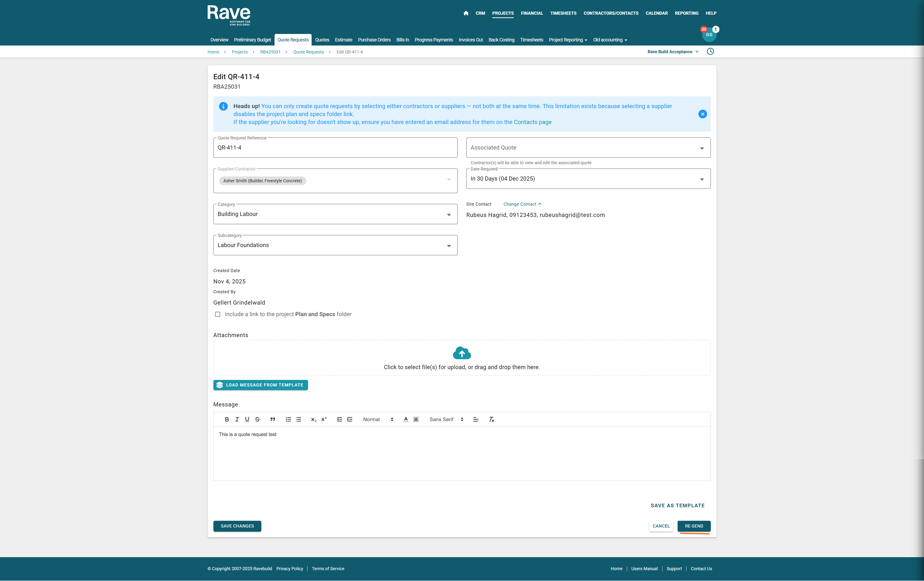Switch to the Purchase Orders tab

pos(374,40)
